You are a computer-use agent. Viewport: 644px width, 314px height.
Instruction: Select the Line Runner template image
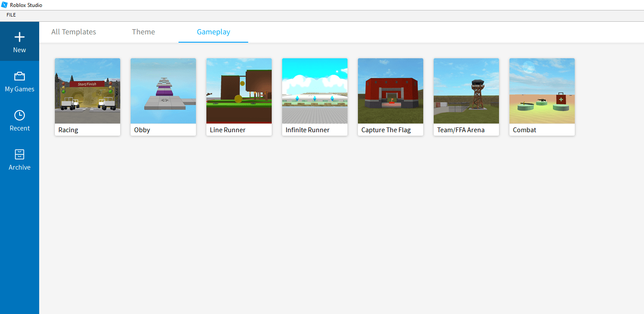pyautogui.click(x=239, y=91)
